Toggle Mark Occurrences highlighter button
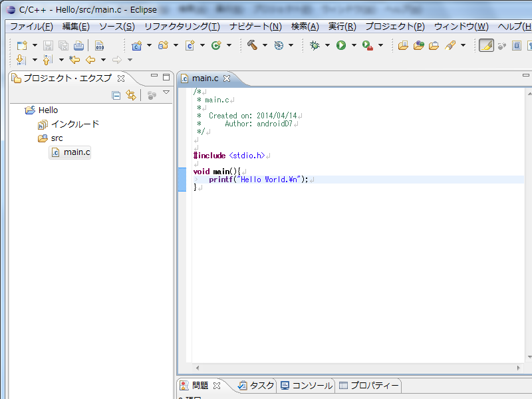This screenshot has width=532, height=399. point(486,45)
